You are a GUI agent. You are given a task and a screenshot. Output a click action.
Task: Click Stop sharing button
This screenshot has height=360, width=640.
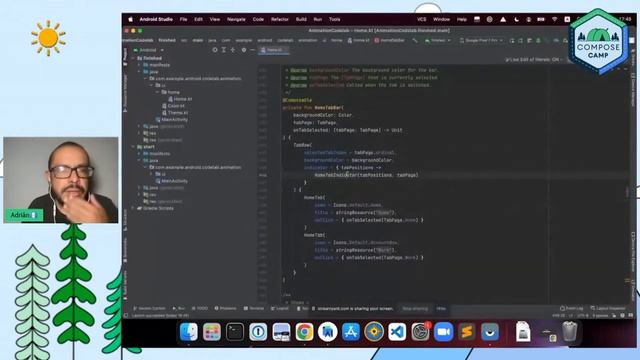coord(415,309)
